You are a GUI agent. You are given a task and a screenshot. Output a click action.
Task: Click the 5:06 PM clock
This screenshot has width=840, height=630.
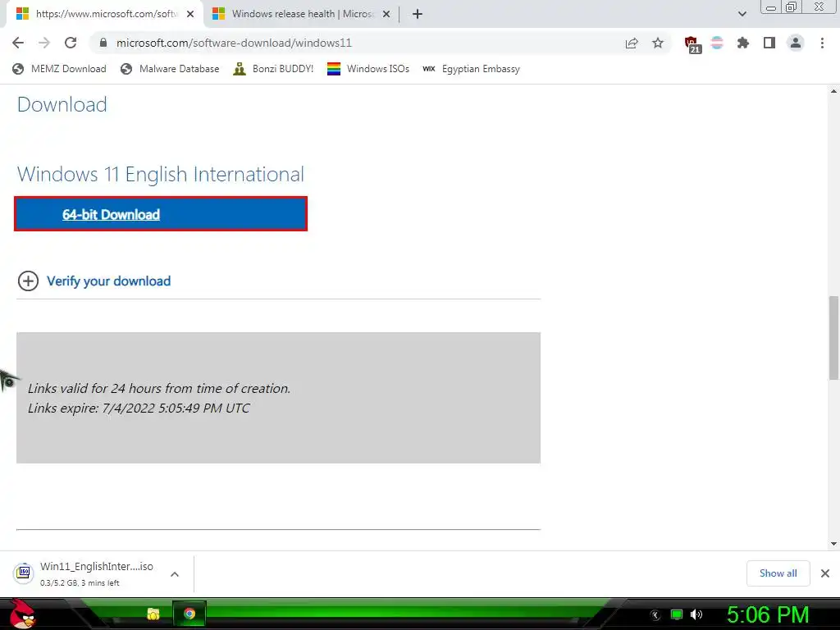pos(768,614)
